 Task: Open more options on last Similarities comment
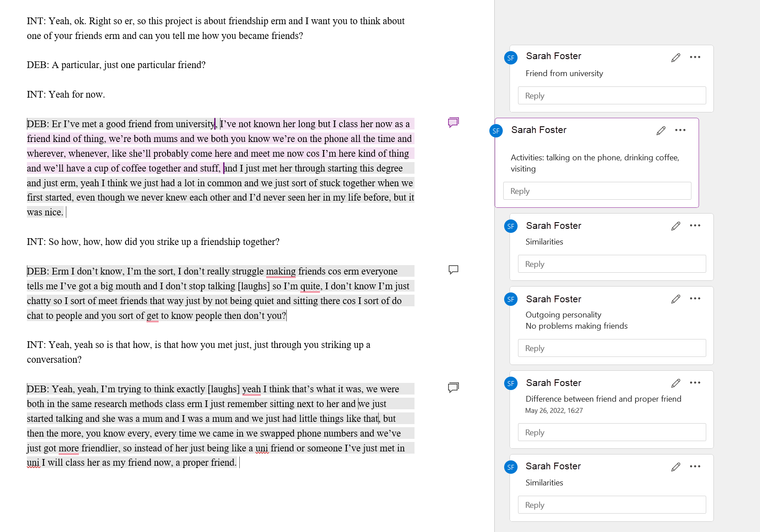tap(695, 466)
